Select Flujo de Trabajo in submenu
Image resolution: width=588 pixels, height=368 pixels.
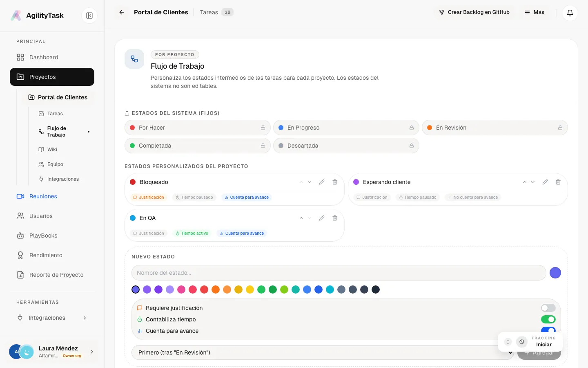click(64, 132)
